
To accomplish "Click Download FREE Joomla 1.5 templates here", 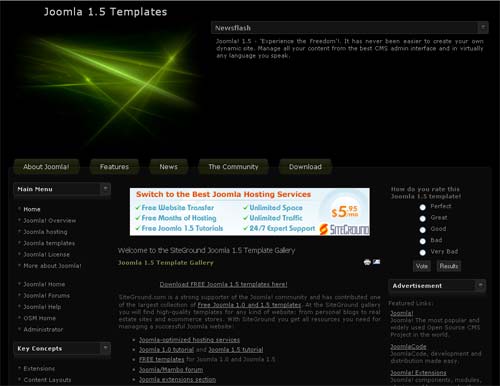I will click(x=223, y=284).
